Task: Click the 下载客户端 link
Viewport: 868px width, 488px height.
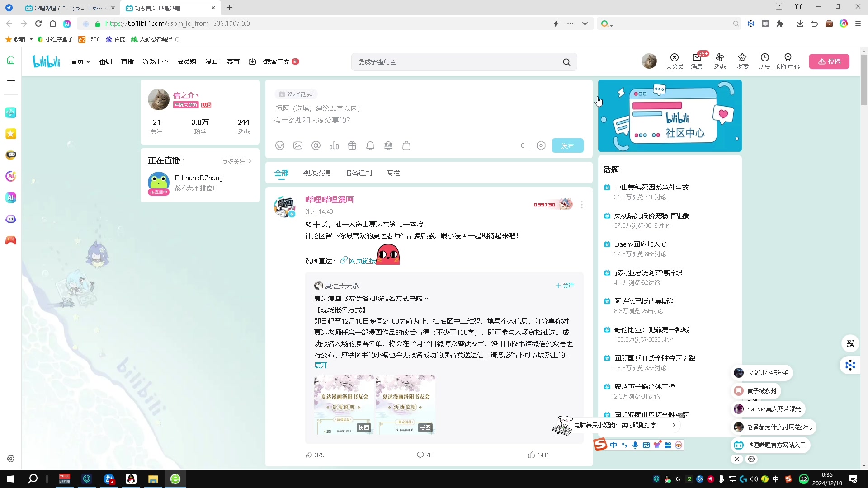Action: pyautogui.click(x=274, y=61)
